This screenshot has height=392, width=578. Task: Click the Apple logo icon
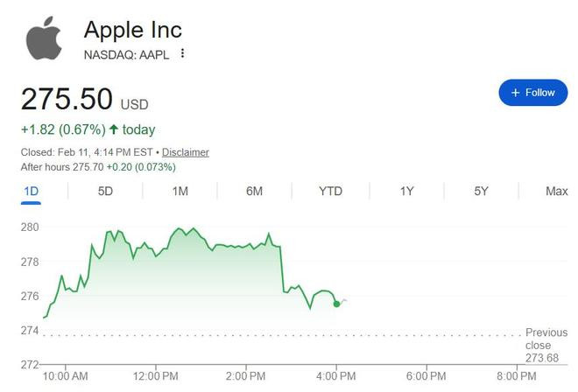coord(44,39)
